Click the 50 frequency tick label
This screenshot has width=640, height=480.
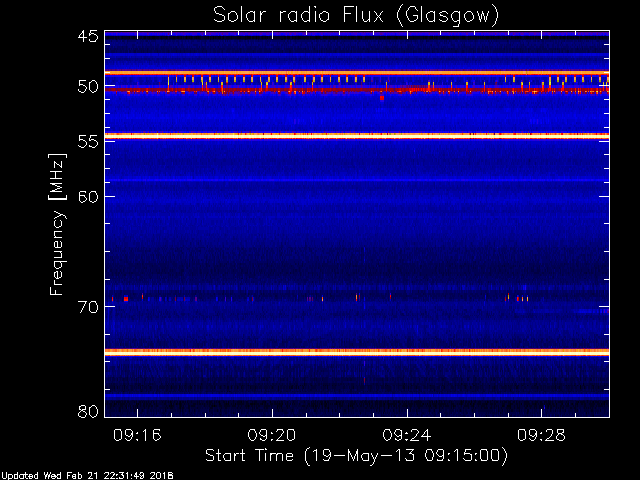[88, 87]
